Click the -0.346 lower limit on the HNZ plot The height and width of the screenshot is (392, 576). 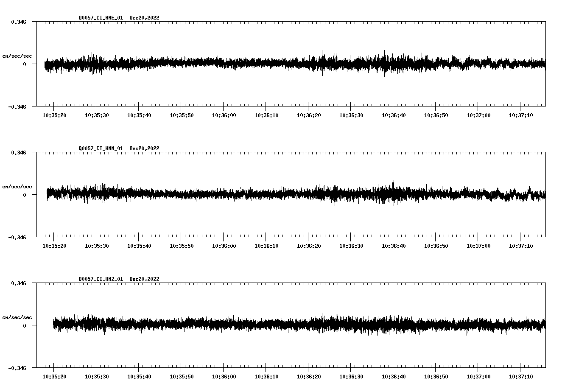pyautogui.click(x=17, y=368)
